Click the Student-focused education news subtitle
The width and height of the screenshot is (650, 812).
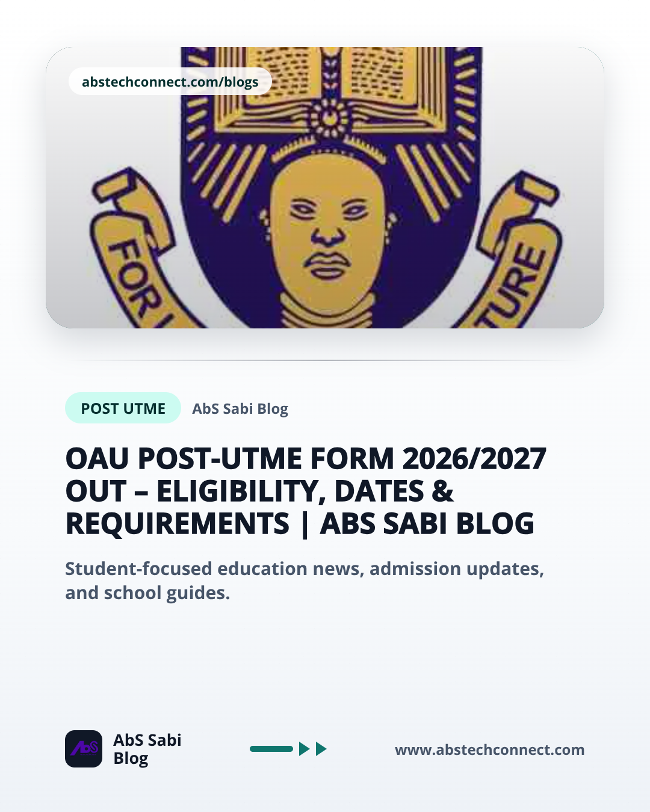tap(305, 580)
